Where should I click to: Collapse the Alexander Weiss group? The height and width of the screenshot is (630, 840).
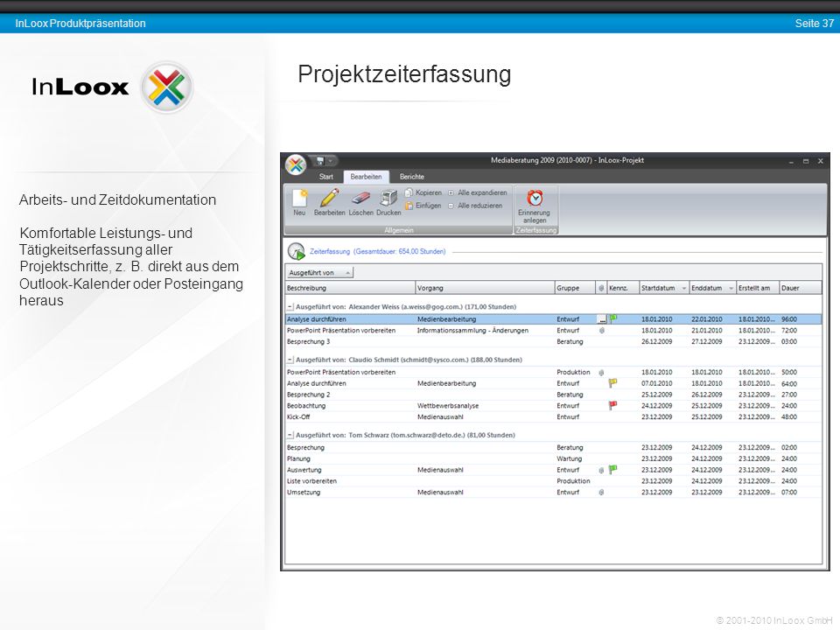290,307
